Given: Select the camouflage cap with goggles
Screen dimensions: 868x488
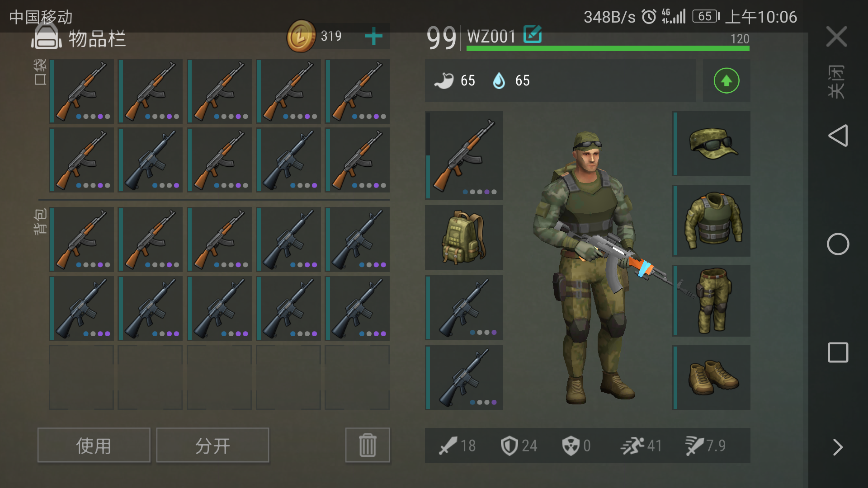Looking at the screenshot, I should point(712,144).
